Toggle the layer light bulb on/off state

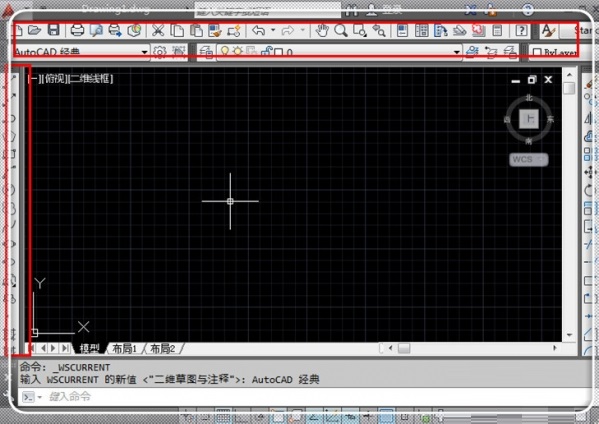[x=225, y=51]
